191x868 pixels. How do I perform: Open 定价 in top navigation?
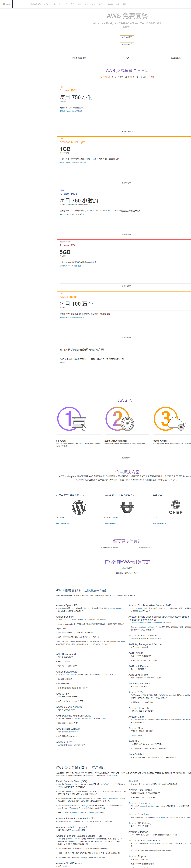tap(66, 4)
